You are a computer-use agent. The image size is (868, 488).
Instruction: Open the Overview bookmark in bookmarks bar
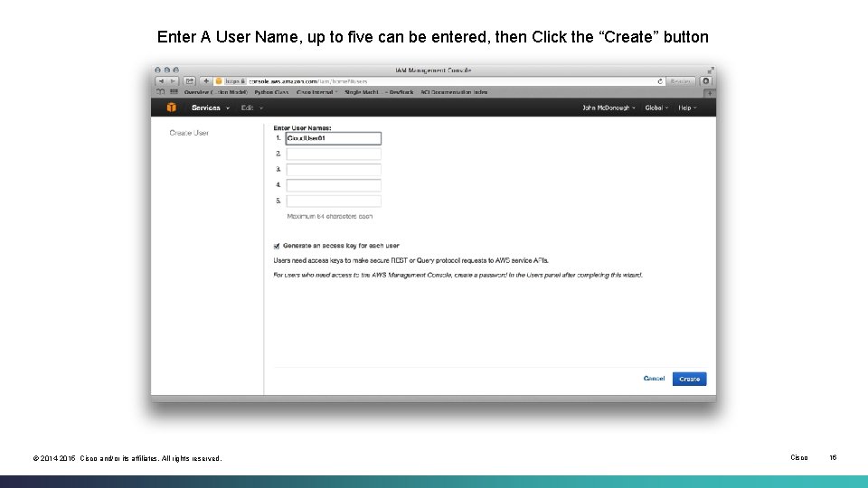pos(215,92)
